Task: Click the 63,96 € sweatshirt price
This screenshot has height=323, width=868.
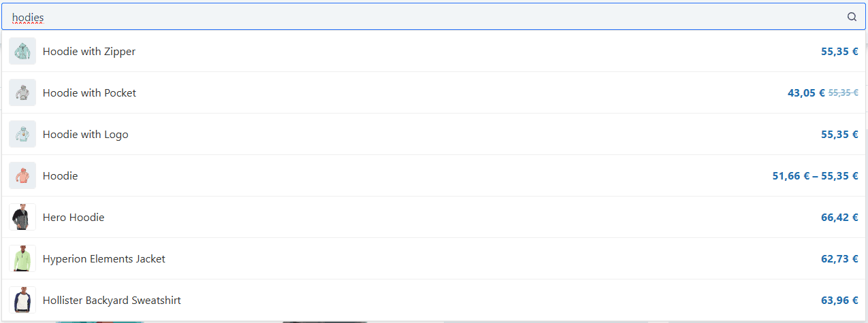Action: point(839,301)
